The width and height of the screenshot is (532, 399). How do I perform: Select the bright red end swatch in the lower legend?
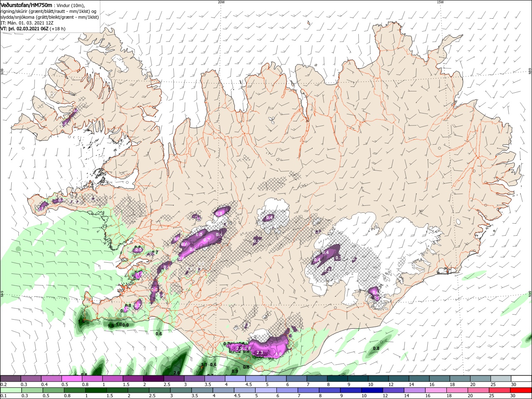click(521, 390)
